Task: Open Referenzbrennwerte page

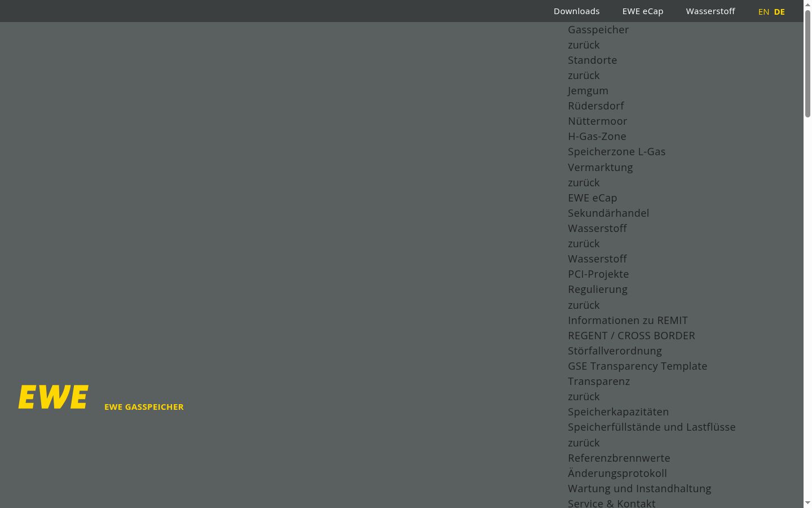Action: pyautogui.click(x=619, y=458)
